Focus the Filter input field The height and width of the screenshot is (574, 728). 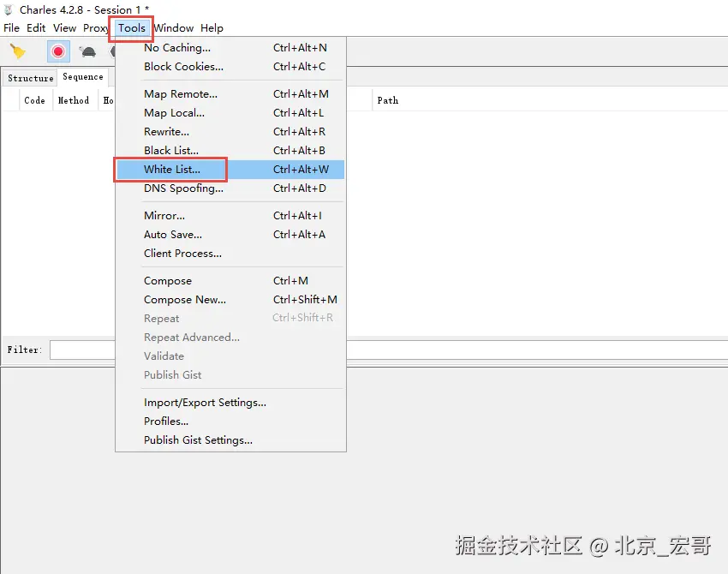point(389,350)
